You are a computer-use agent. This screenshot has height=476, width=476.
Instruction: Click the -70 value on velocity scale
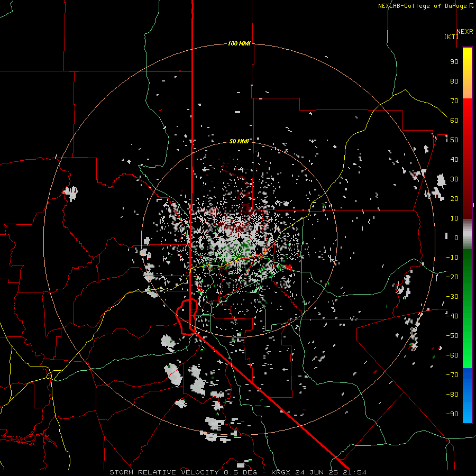tap(452, 375)
